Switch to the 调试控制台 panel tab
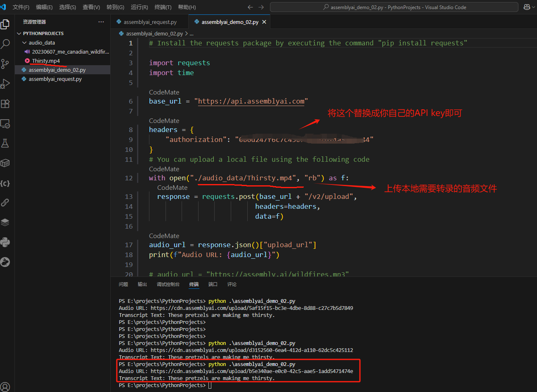 (168, 284)
